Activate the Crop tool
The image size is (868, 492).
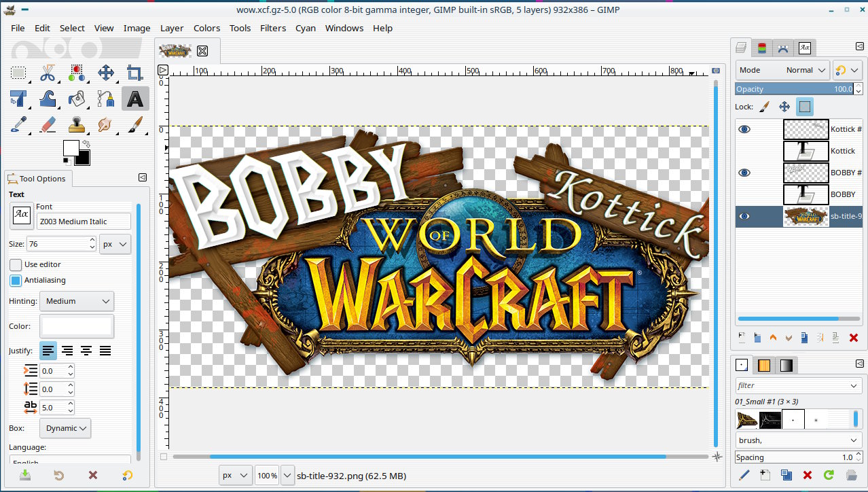pyautogui.click(x=134, y=73)
